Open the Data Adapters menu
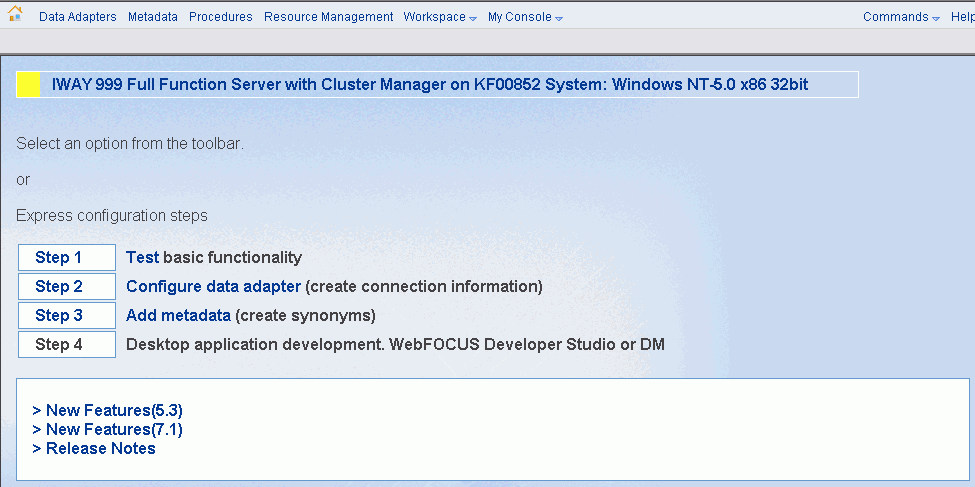Image resolution: width=975 pixels, height=487 pixels. (78, 17)
